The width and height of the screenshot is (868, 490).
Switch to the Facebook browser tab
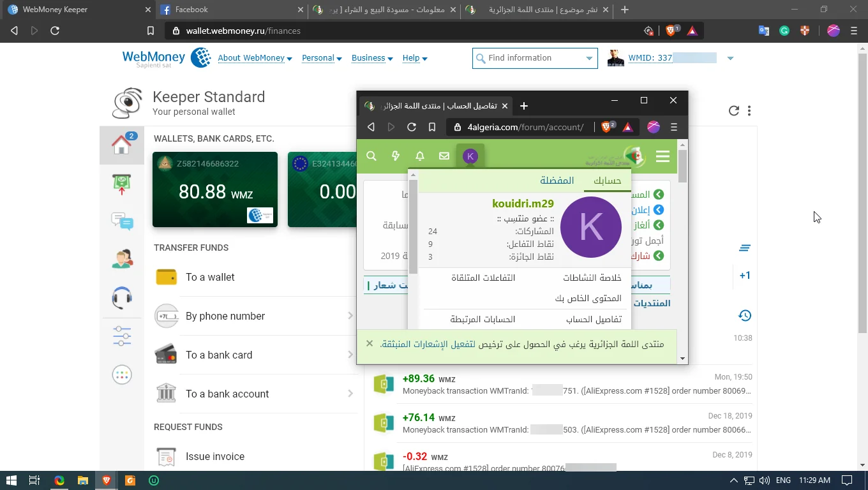(x=231, y=10)
